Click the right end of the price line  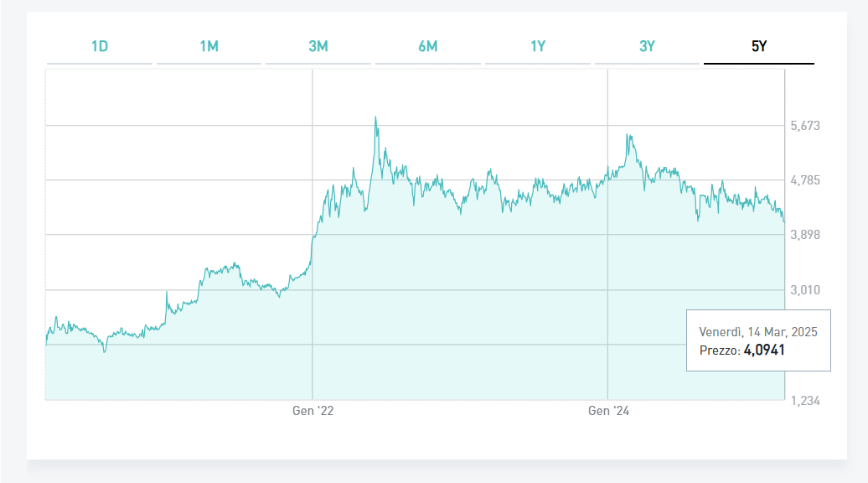784,222
